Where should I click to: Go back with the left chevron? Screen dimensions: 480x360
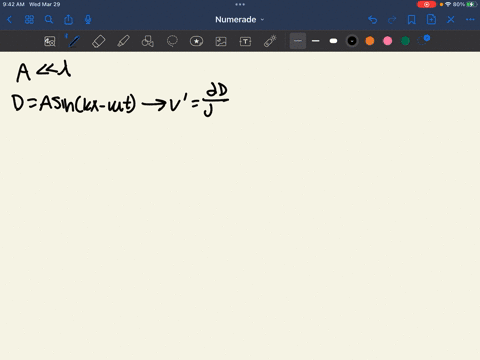[9, 20]
